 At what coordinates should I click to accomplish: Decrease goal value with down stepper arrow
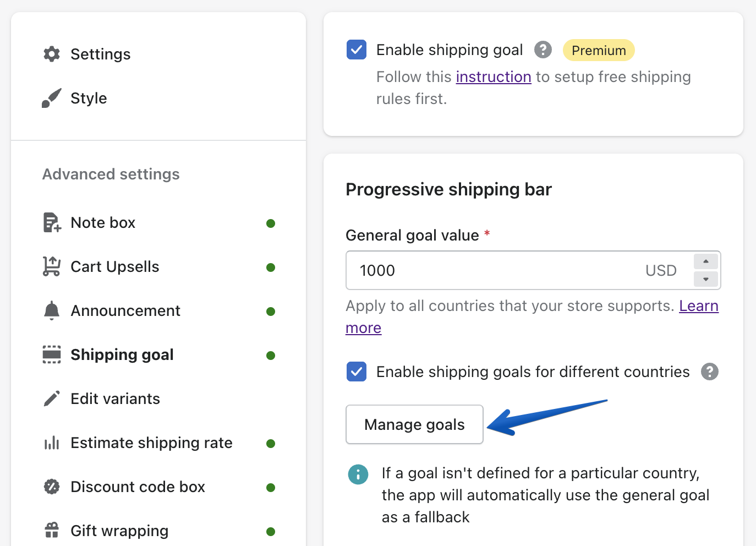706,280
